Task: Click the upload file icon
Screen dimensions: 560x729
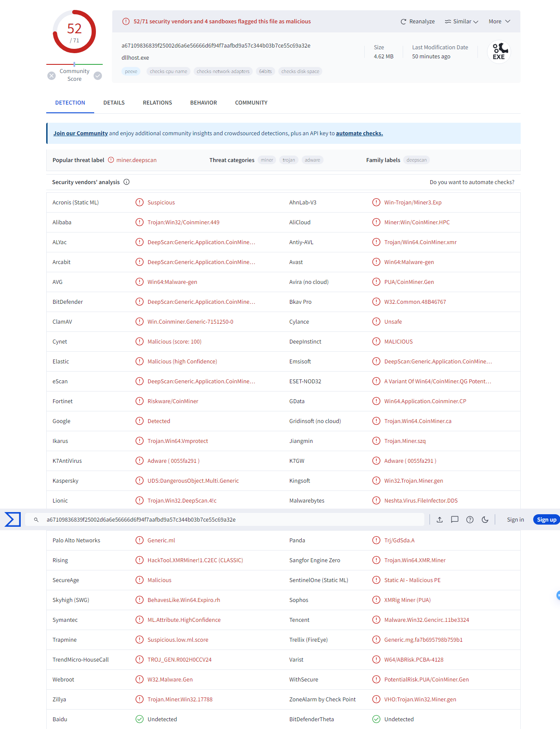Action: pos(439,519)
